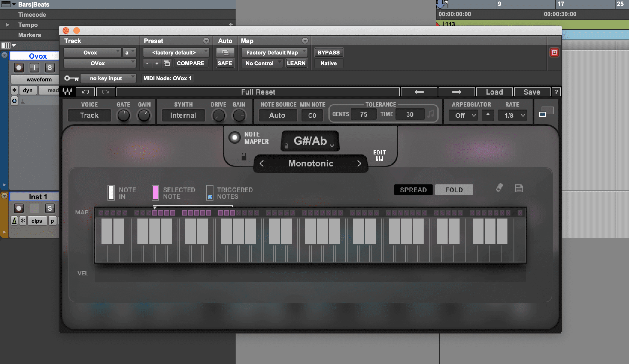629x364 pixels.
Task: Open the arpeggiator Off dropdown
Action: [x=463, y=115]
